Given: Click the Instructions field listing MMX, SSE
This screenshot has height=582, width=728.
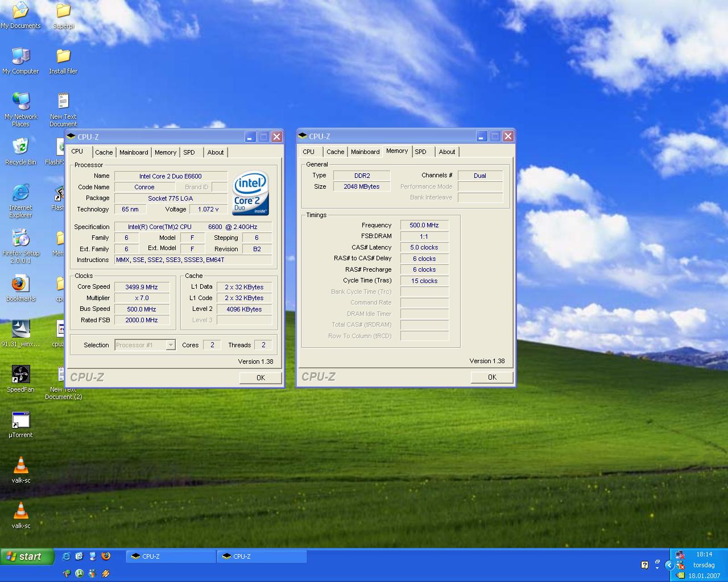Looking at the screenshot, I should point(193,260).
